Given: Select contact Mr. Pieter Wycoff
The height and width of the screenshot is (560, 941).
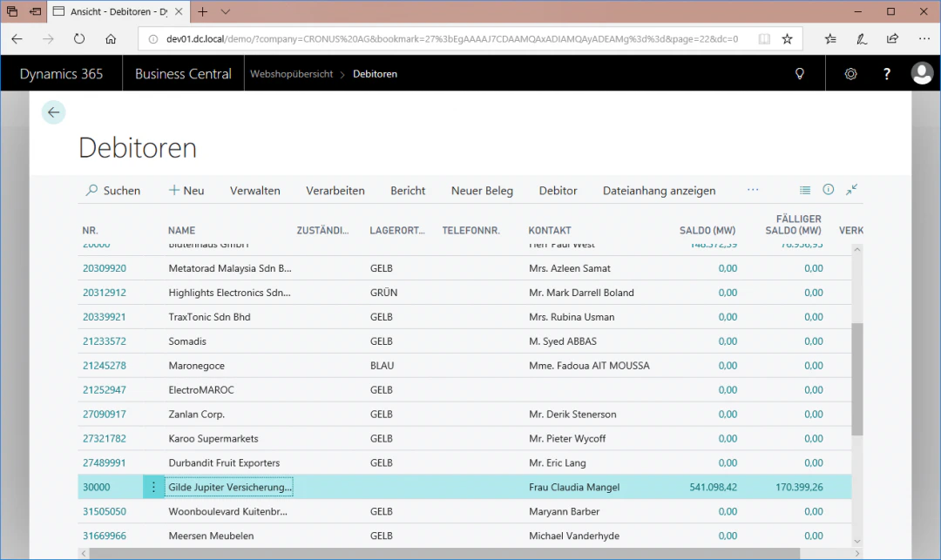Looking at the screenshot, I should click(x=567, y=439).
